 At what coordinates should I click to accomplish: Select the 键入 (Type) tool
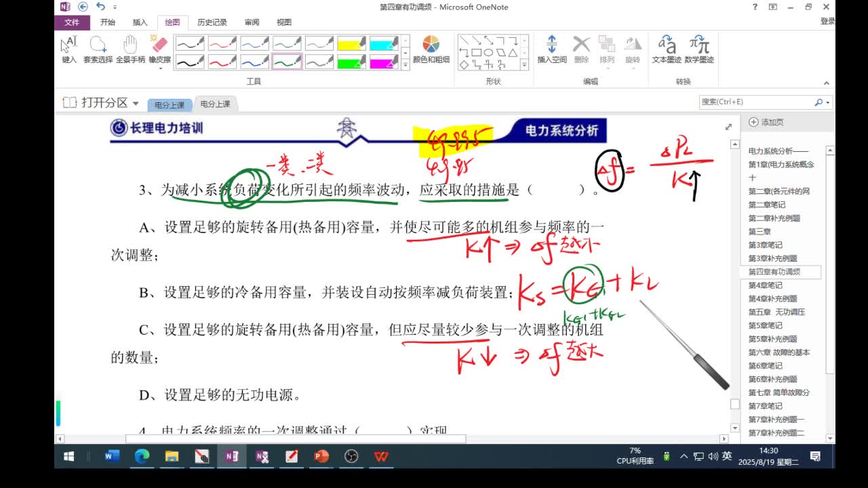point(69,50)
